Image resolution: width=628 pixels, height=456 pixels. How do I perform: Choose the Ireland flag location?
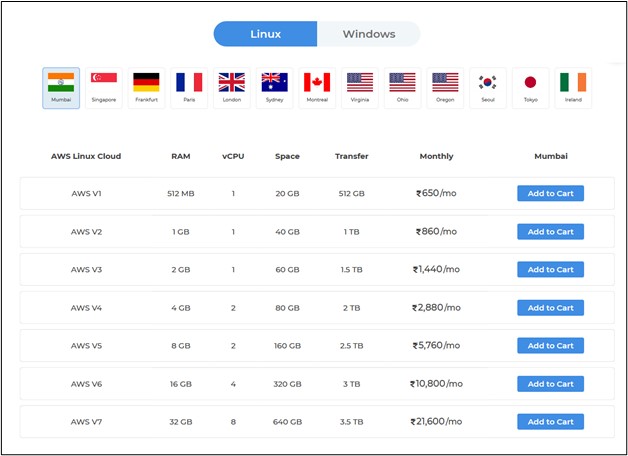click(x=573, y=88)
